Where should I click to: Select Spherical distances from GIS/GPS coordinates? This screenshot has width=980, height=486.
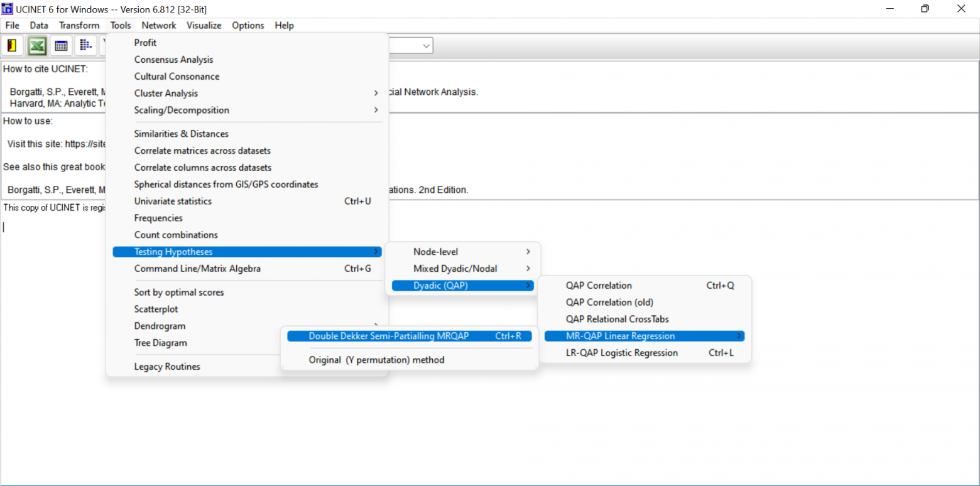[x=248, y=185]
